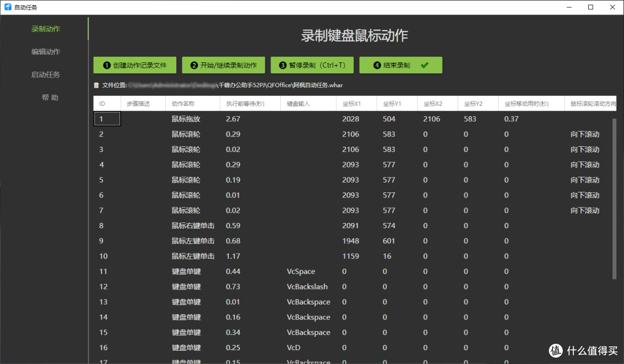Click the Y2 coordinate value 583 in row 1

(x=470, y=119)
